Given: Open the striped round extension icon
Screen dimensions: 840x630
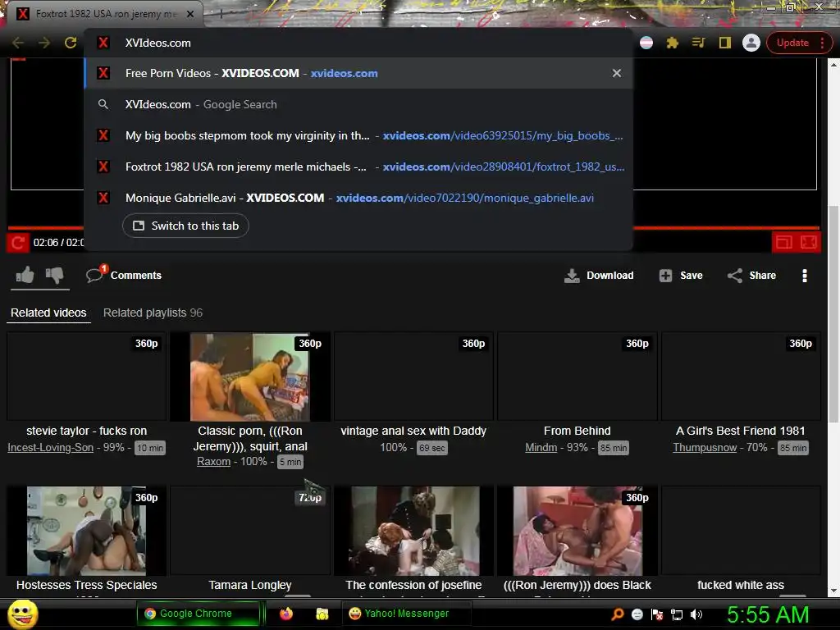Looking at the screenshot, I should pyautogui.click(x=646, y=43).
